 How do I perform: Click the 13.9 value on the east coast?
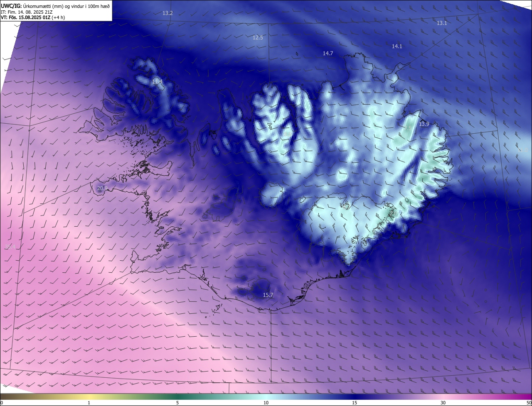(x=424, y=124)
